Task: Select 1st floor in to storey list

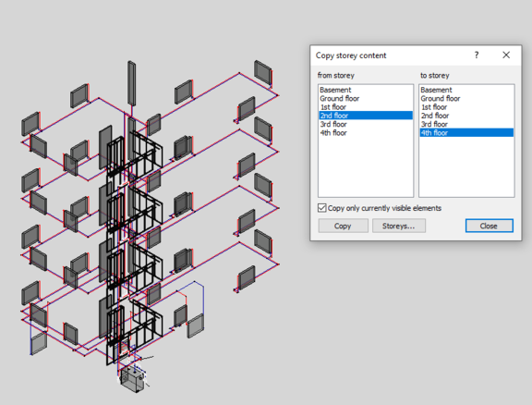Action: click(x=466, y=107)
